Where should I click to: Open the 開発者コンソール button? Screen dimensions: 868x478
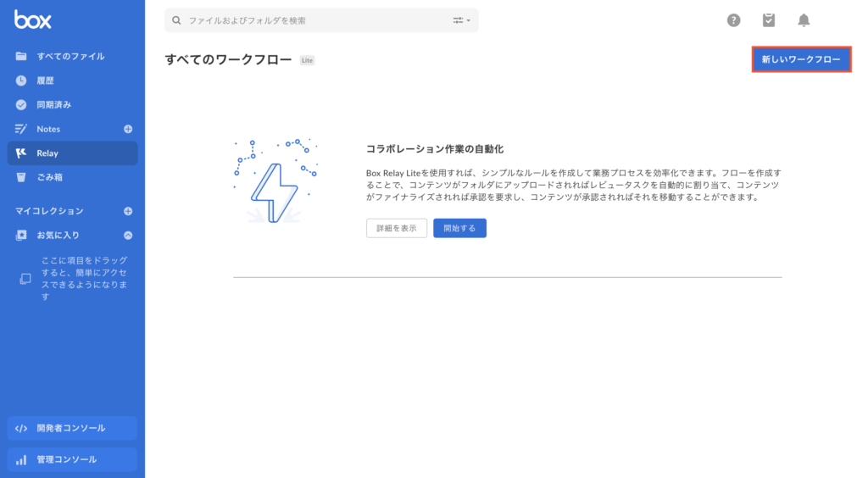(x=73, y=428)
